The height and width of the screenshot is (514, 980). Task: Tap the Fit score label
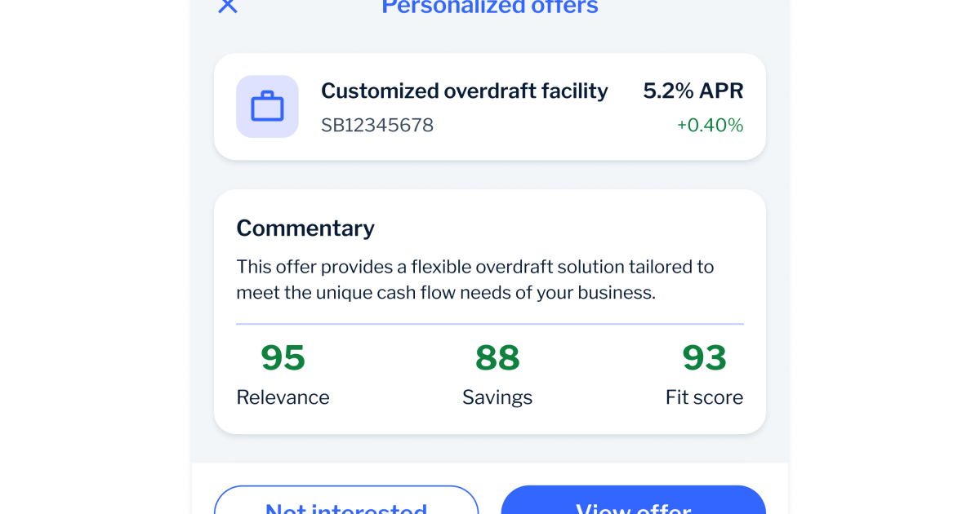click(x=704, y=397)
